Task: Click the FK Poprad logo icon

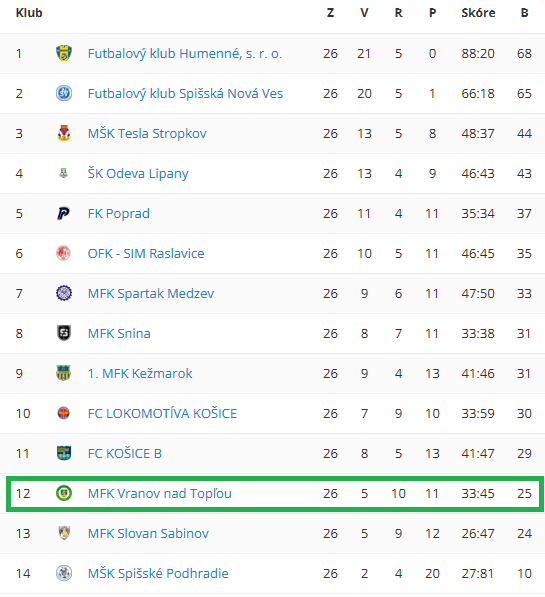Action: tap(64, 213)
